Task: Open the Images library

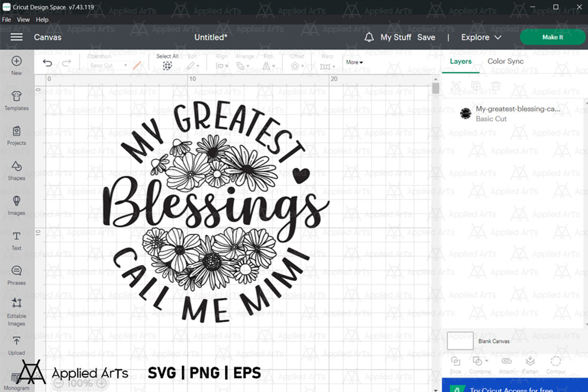Action: 17,202
